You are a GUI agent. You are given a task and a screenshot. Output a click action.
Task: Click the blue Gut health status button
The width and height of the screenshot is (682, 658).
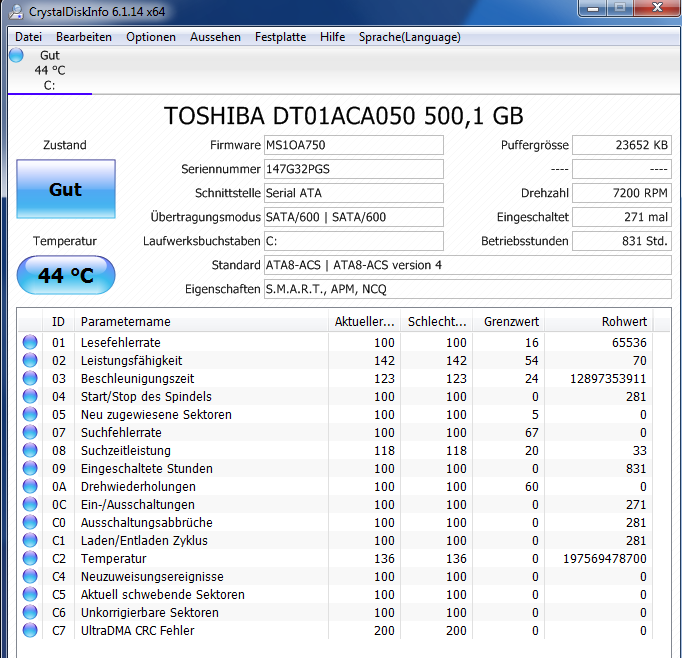point(66,189)
